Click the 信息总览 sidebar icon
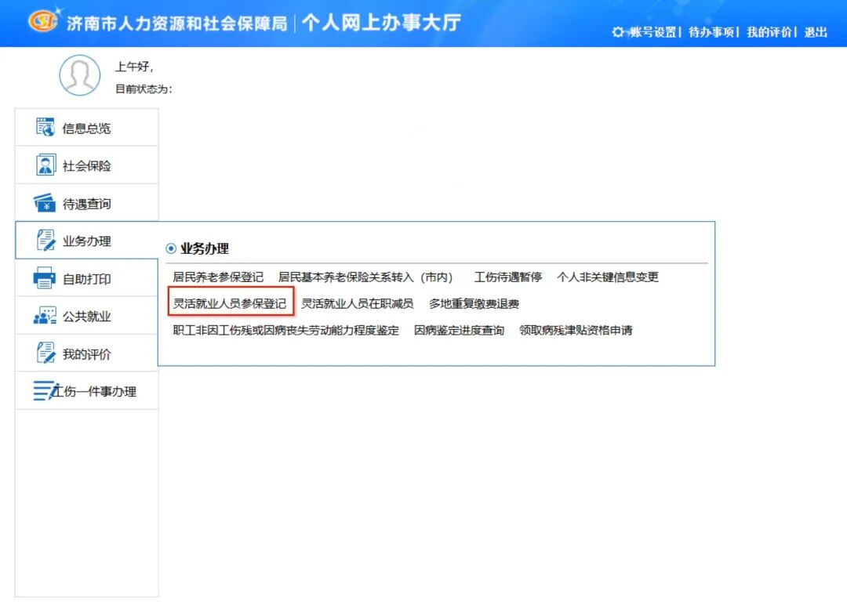 (45, 128)
